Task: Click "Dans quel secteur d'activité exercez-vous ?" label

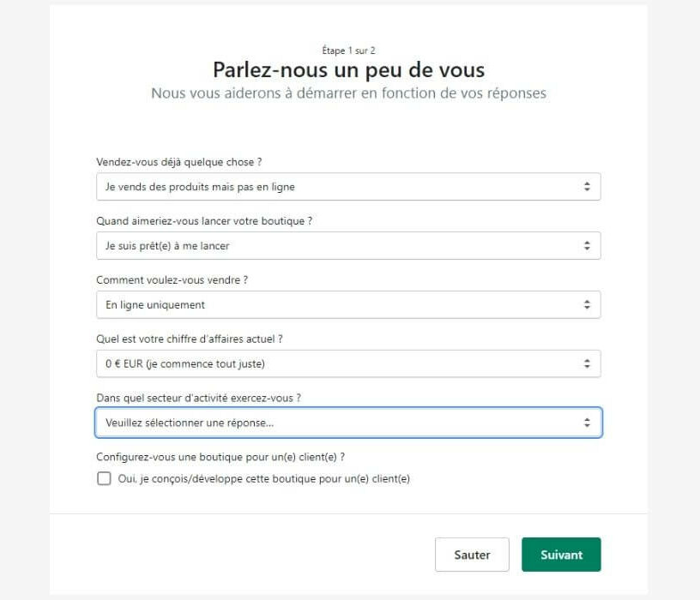Action: click(199, 398)
